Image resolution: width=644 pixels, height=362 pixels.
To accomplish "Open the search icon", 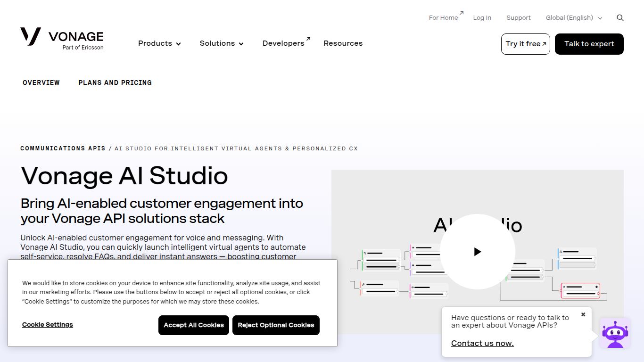I will pos(620,17).
